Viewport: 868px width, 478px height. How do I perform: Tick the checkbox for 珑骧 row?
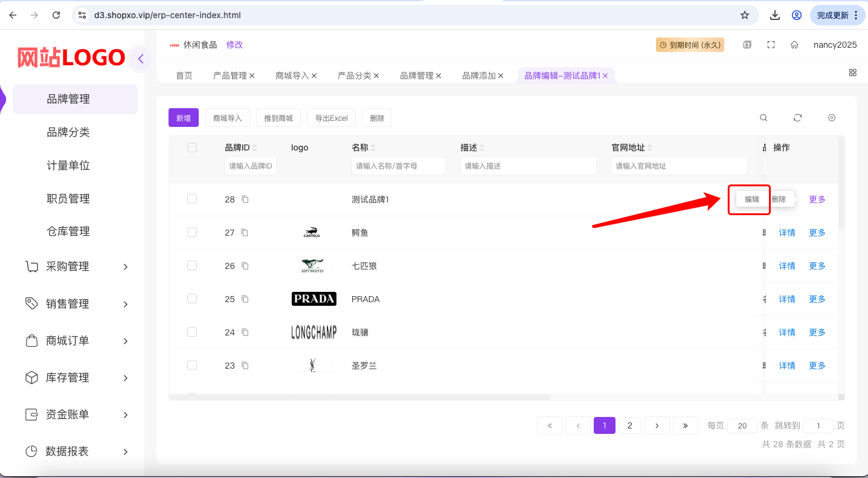[x=192, y=332]
